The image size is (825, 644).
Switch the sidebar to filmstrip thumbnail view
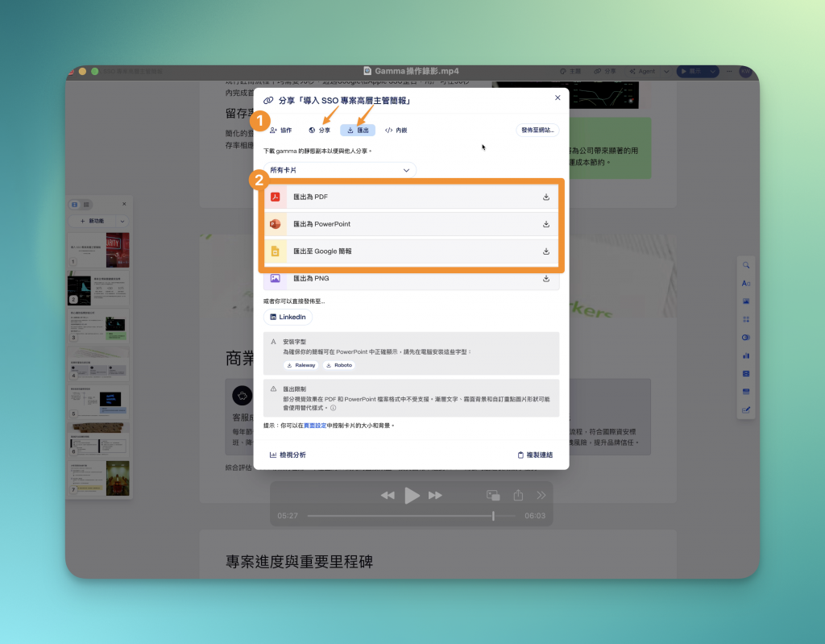pyautogui.click(x=75, y=204)
